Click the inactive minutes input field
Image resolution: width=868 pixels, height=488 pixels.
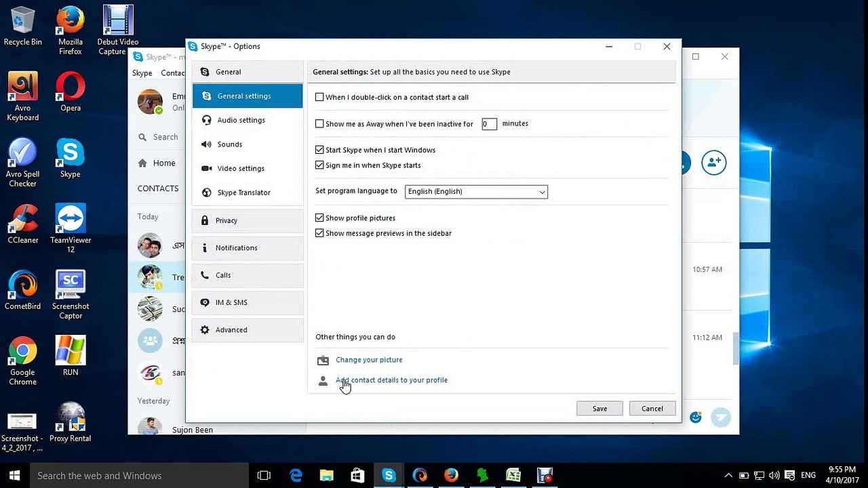(x=489, y=124)
